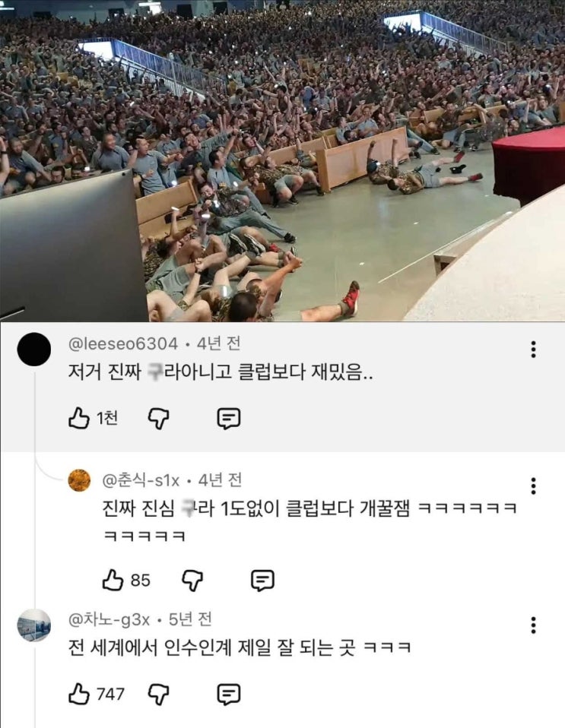
Task: Tap the crowd video frame
Action: pos(283,160)
